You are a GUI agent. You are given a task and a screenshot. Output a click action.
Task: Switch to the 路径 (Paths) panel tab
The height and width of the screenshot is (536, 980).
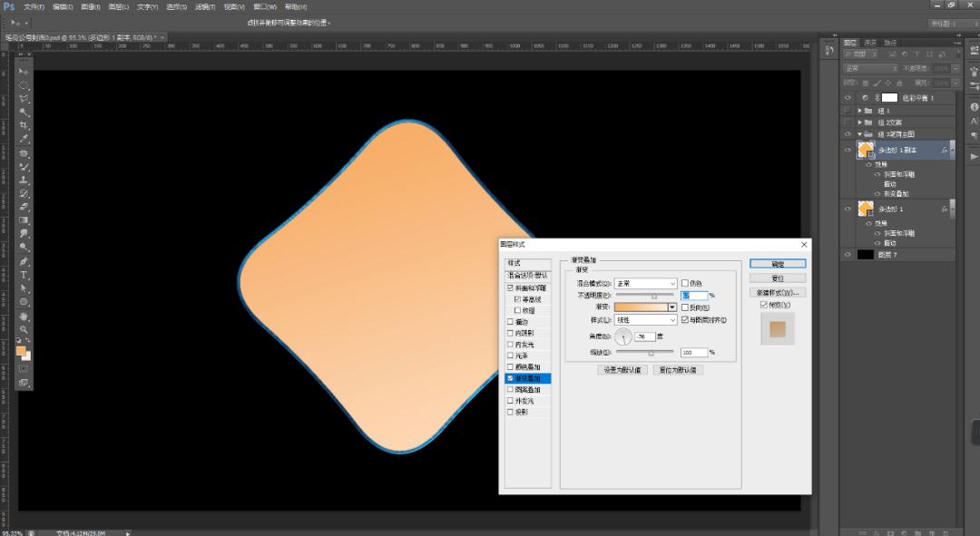pos(890,42)
